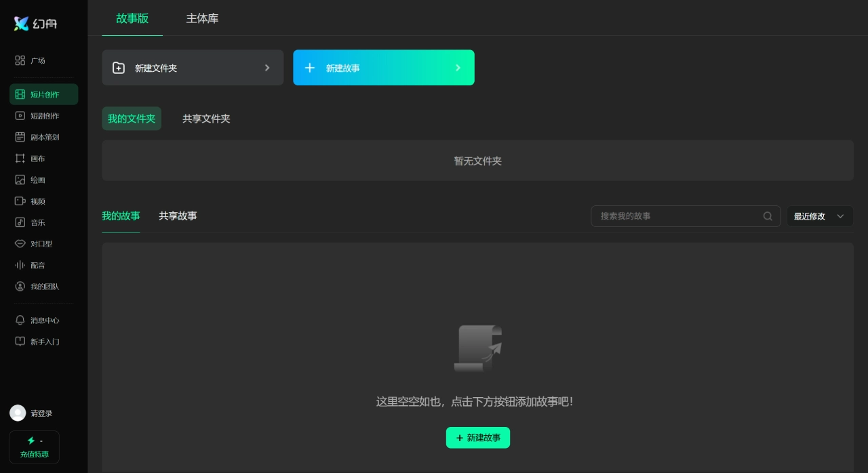Click the lightning bolt credits icon
This screenshot has width=868, height=473.
pyautogui.click(x=31, y=440)
